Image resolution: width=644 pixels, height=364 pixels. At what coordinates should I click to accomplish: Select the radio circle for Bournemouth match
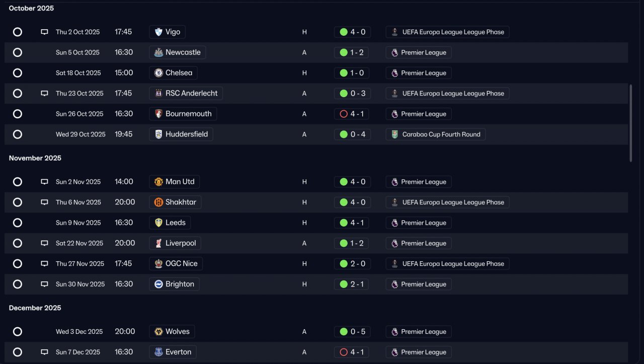(18, 114)
